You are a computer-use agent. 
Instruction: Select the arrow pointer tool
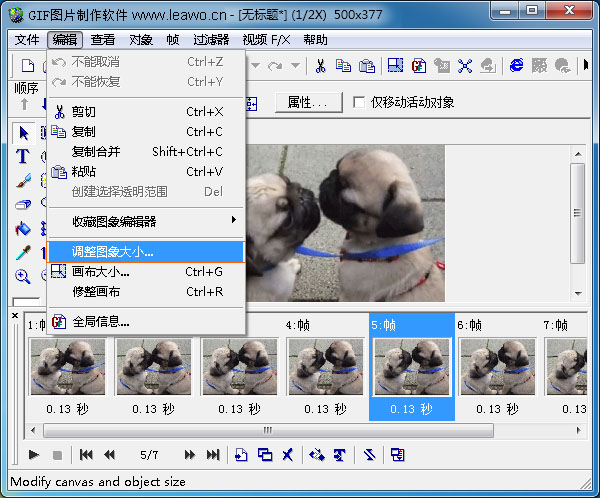click(x=24, y=134)
